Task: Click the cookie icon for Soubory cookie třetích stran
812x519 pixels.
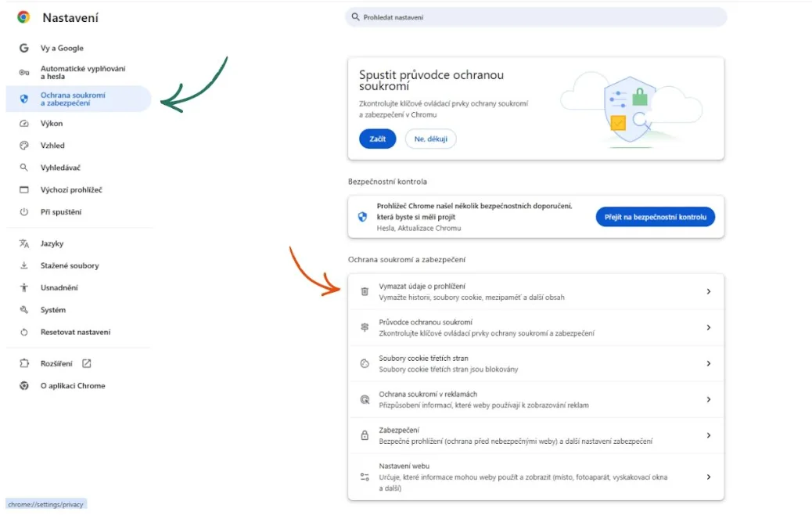Action: pyautogui.click(x=365, y=363)
